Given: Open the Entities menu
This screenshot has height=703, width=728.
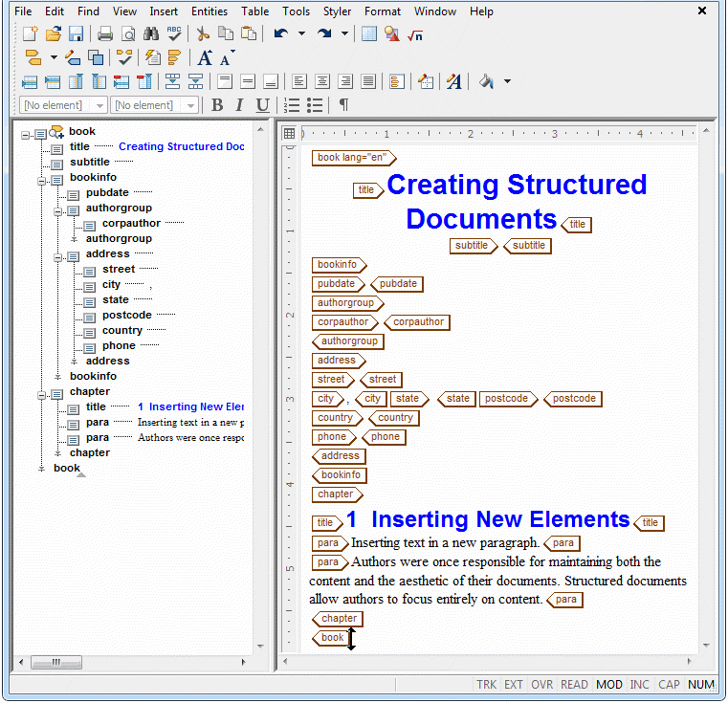Looking at the screenshot, I should click(210, 11).
